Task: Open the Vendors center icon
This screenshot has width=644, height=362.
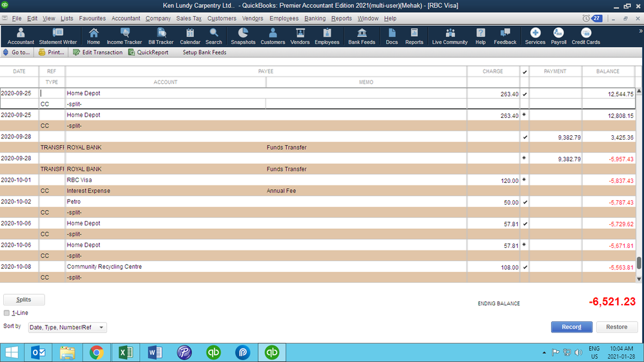Action: point(300,36)
